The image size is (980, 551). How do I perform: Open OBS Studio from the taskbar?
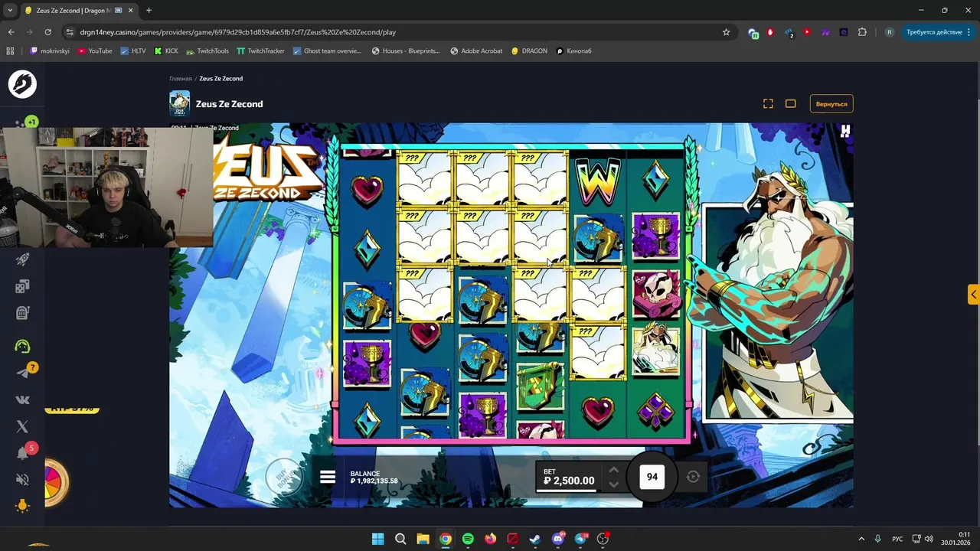(x=603, y=539)
